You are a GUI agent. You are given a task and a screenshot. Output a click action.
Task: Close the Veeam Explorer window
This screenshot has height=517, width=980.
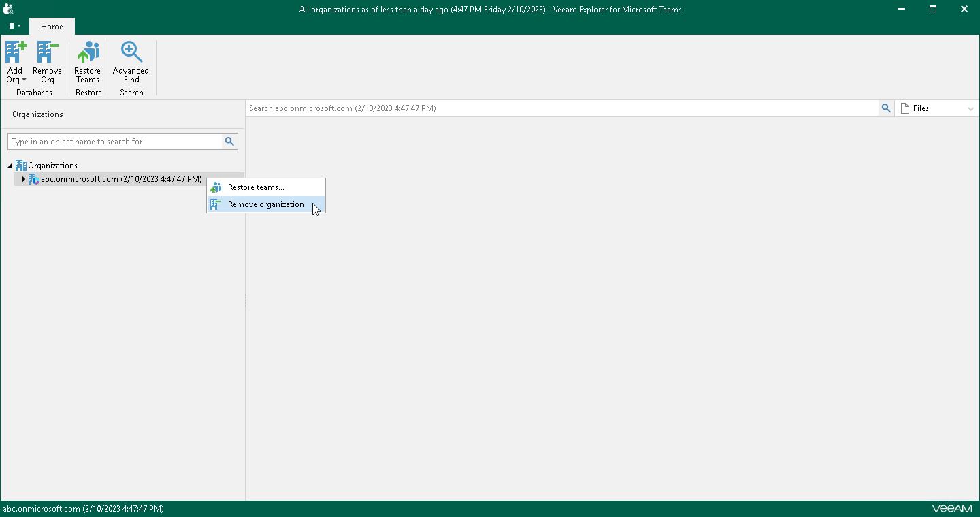point(964,9)
